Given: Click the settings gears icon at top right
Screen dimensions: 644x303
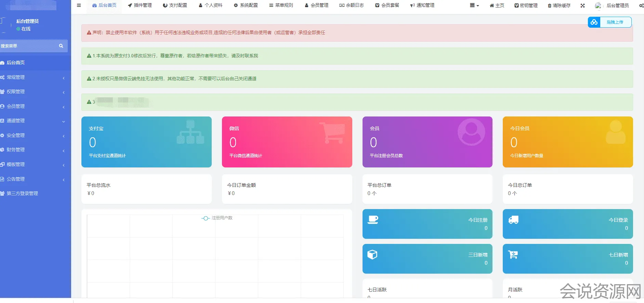Looking at the screenshot, I should (641, 5).
